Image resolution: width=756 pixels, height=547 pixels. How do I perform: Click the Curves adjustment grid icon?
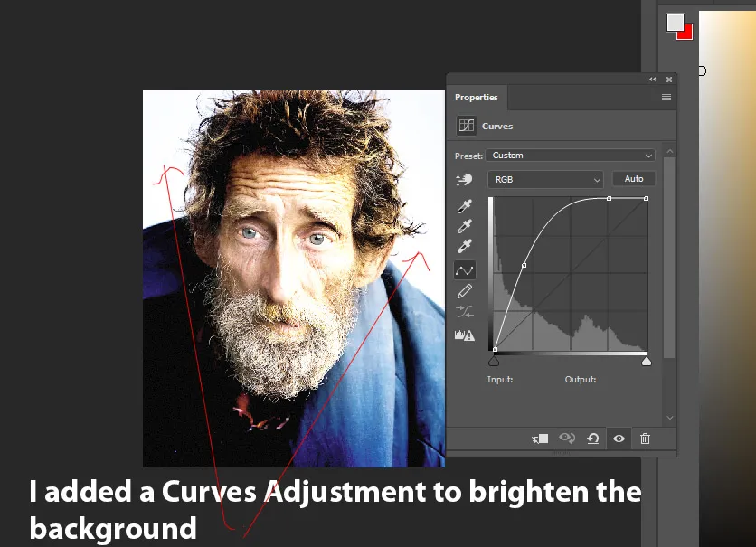click(x=467, y=126)
